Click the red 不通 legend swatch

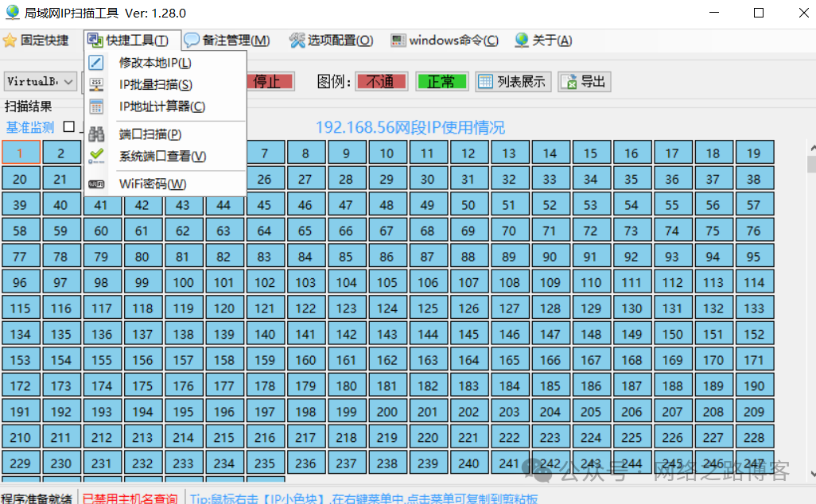(x=381, y=82)
